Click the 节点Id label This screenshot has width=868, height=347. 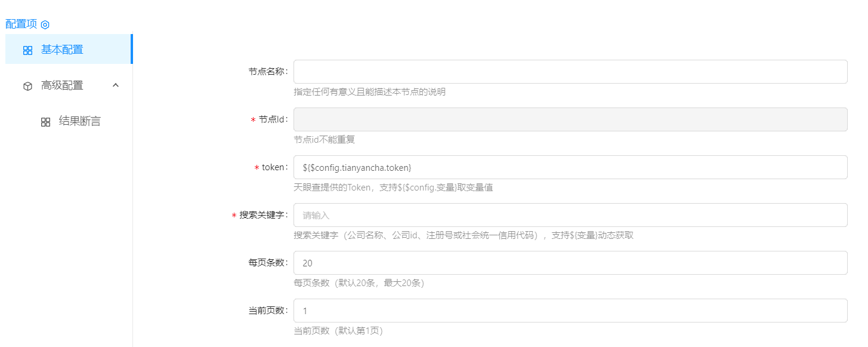point(273,119)
